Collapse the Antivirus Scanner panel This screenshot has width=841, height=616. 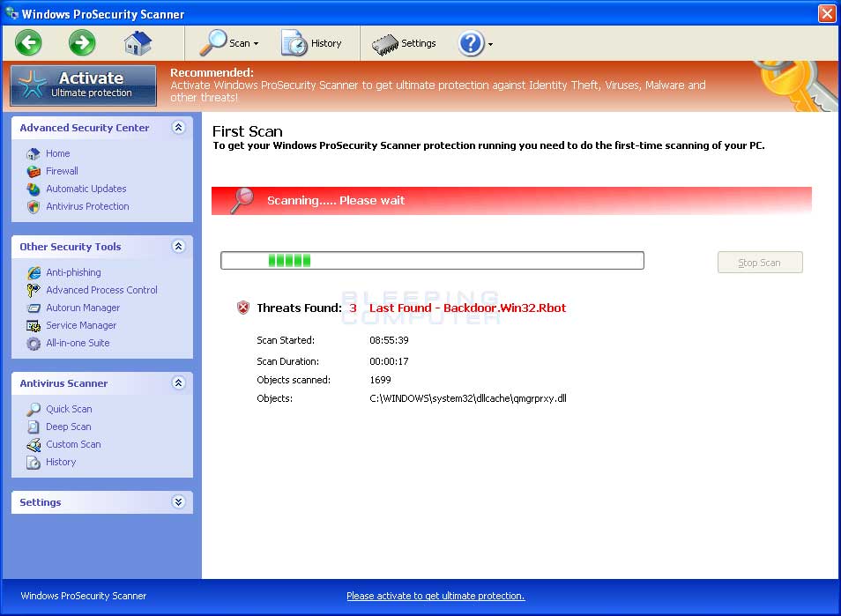coord(179,383)
